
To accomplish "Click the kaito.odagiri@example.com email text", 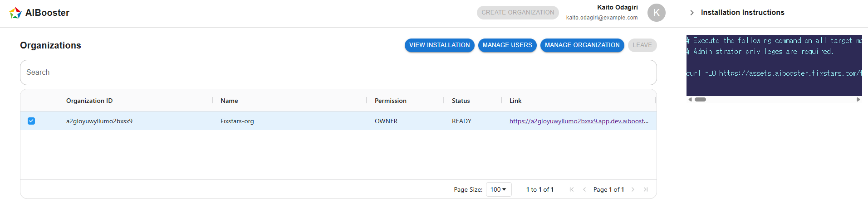I will point(602,18).
